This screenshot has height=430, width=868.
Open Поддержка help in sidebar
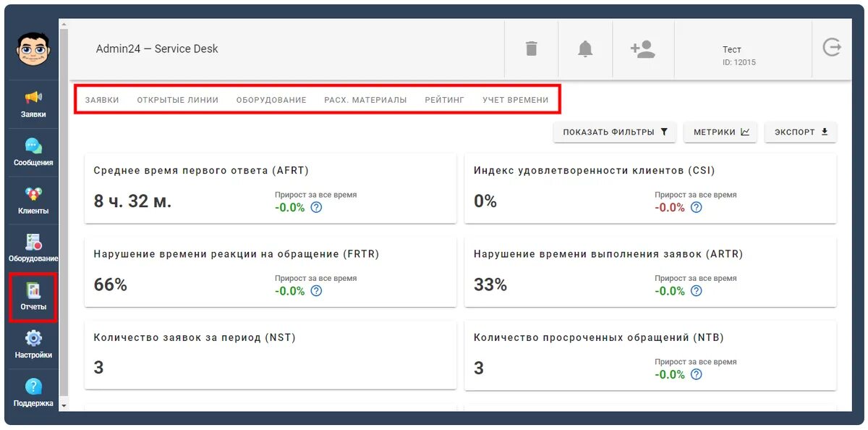click(x=33, y=393)
